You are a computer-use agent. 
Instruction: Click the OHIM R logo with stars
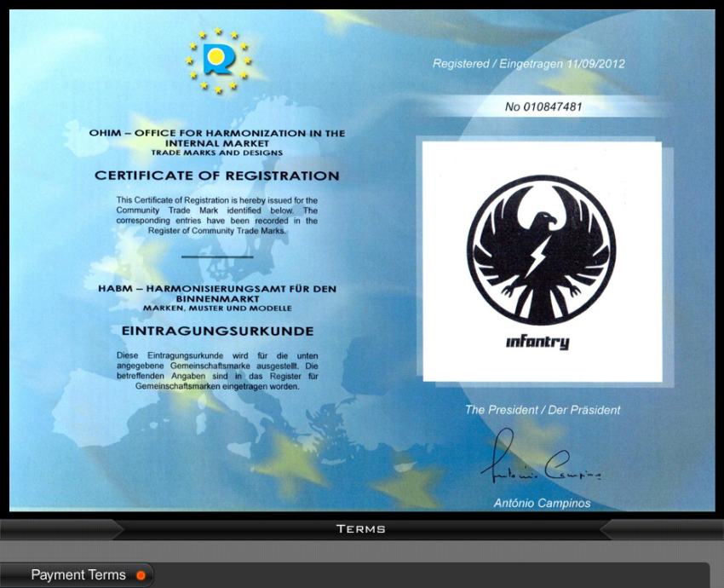(218, 61)
